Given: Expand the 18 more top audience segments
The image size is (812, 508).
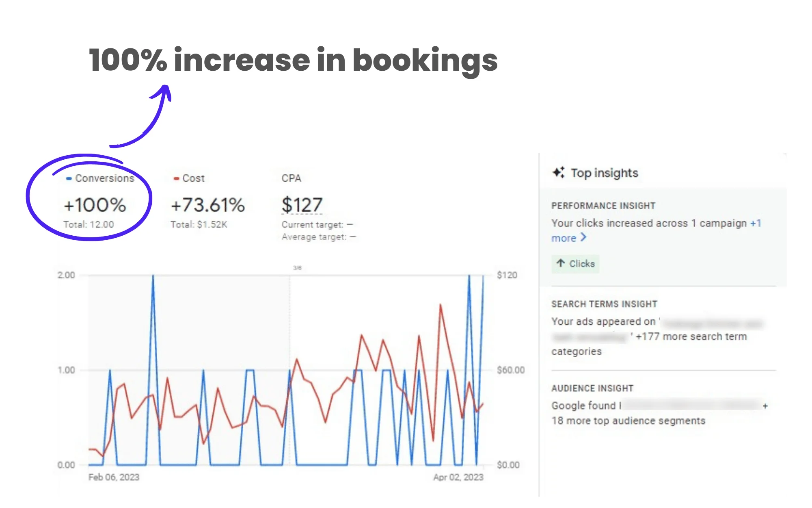Looking at the screenshot, I should [628, 421].
